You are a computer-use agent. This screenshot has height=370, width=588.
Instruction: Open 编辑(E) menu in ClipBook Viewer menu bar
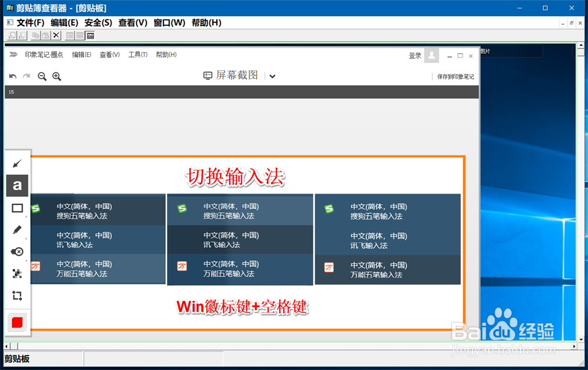[65, 23]
